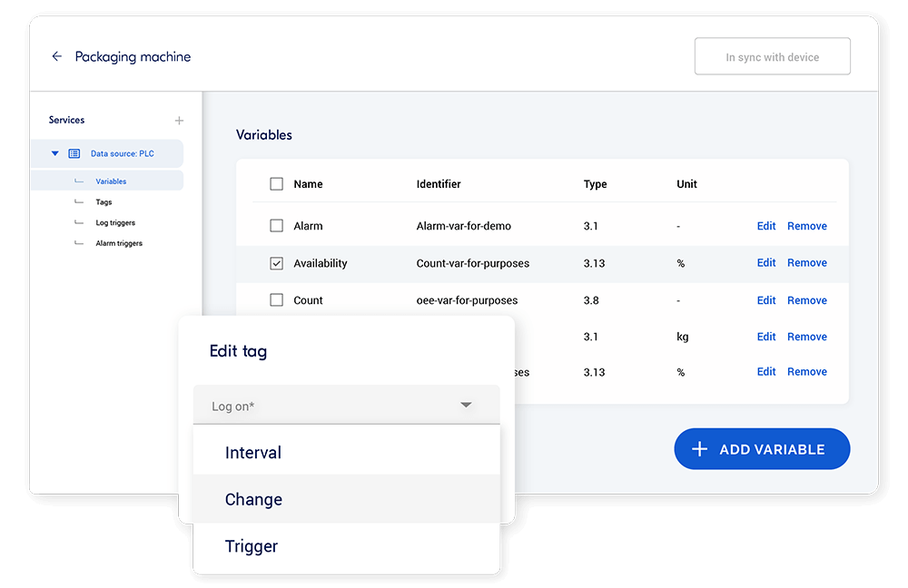Choose Change option in the dropdown
Viewport: 908px width, 588px height.
click(x=253, y=500)
